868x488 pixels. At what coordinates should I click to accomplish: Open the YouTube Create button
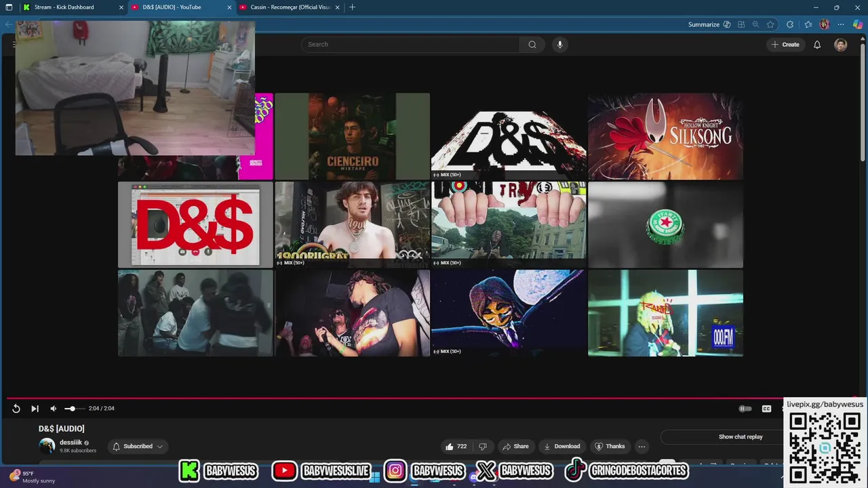point(785,45)
